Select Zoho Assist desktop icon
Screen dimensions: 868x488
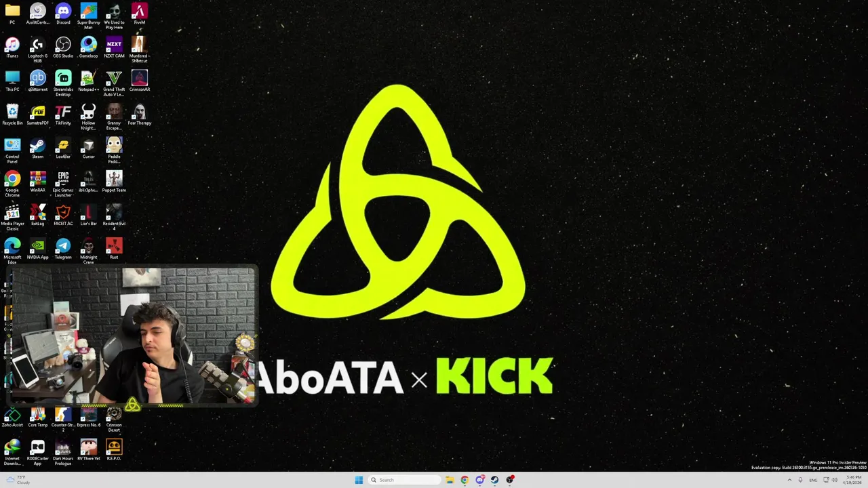(x=12, y=417)
